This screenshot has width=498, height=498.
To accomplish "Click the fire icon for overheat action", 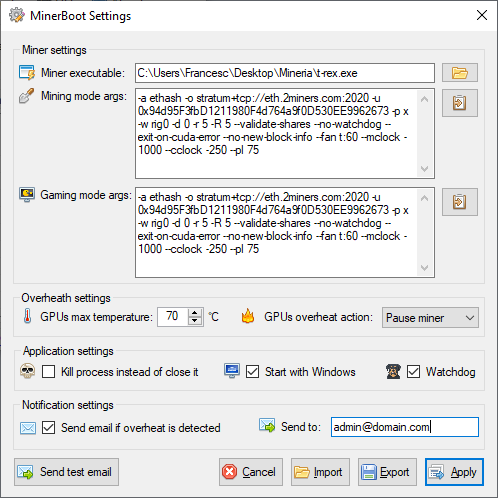I will click(x=248, y=316).
